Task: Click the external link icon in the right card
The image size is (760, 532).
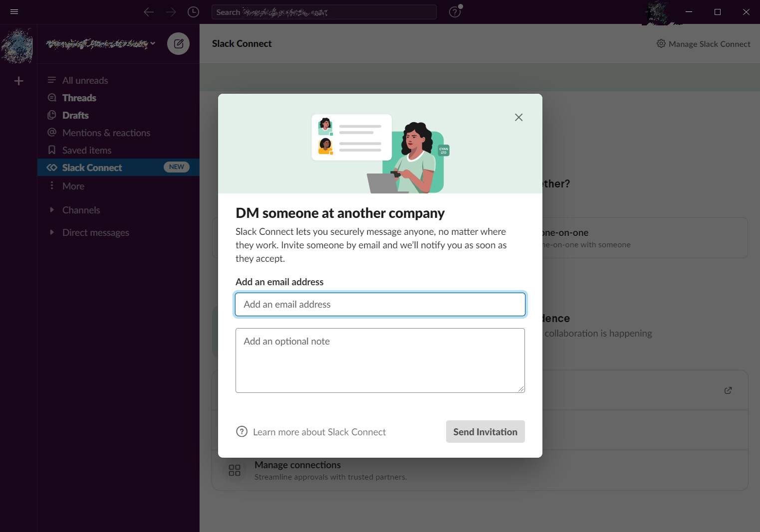Action: point(728,390)
